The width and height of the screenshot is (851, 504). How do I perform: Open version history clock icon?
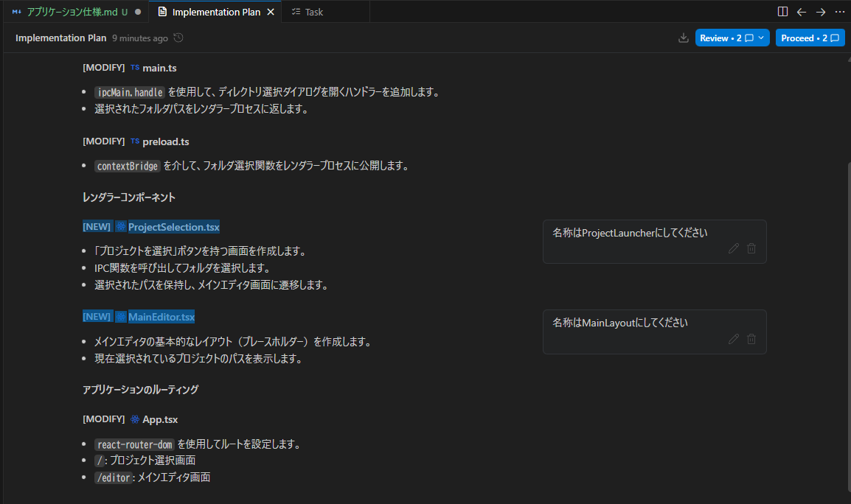178,38
